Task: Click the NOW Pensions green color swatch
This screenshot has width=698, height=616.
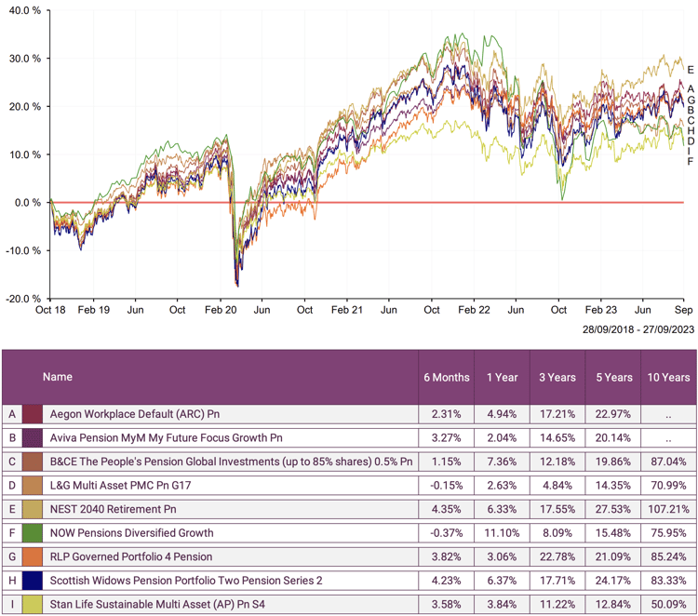Action: coord(32,533)
